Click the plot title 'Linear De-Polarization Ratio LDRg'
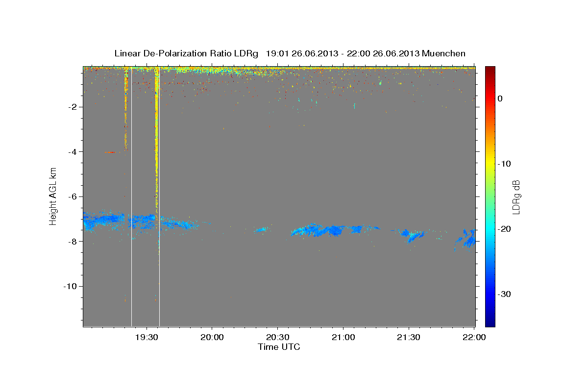This screenshot has width=588, height=392. [x=186, y=53]
